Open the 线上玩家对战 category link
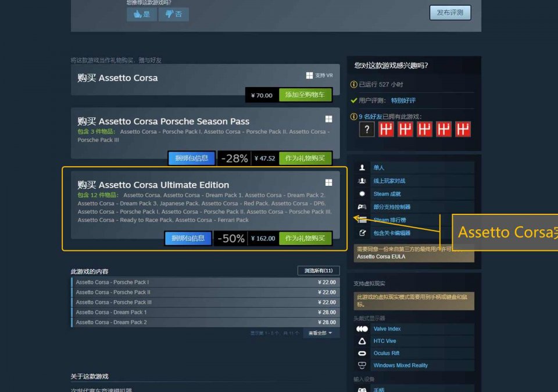558x392 pixels. click(389, 181)
